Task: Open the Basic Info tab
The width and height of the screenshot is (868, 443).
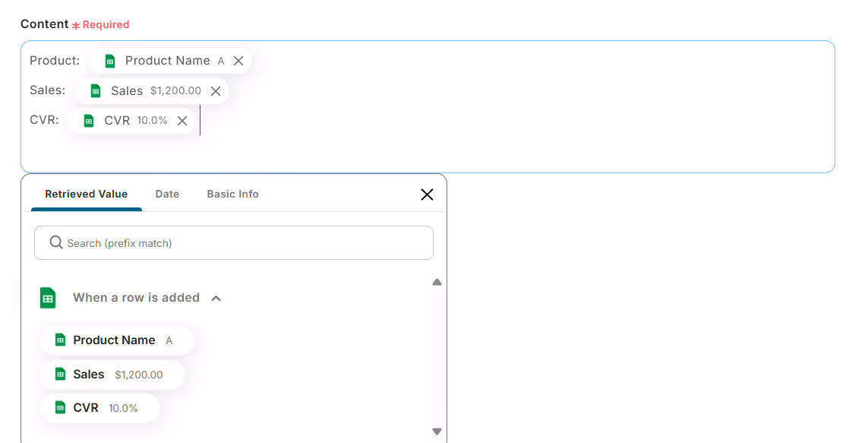Action: 232,194
